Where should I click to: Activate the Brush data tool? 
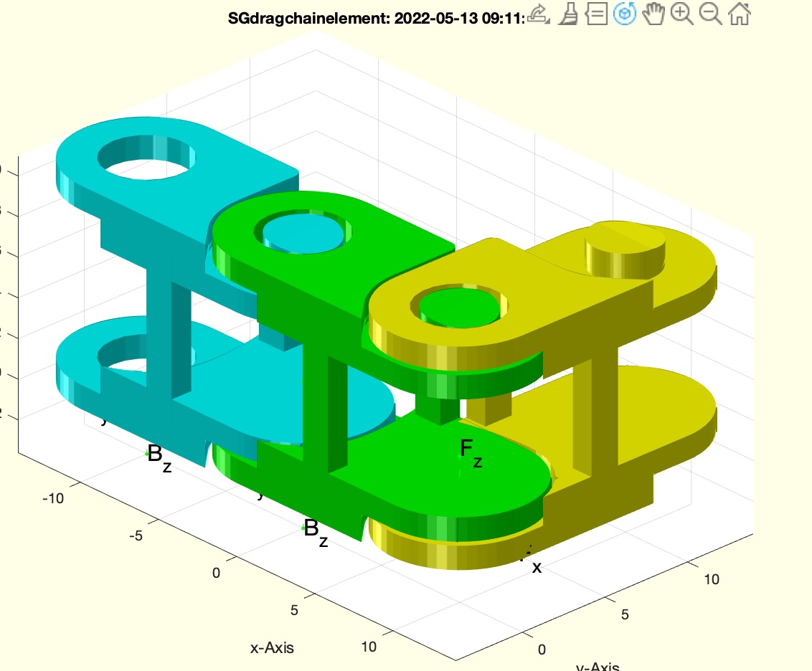click(568, 14)
